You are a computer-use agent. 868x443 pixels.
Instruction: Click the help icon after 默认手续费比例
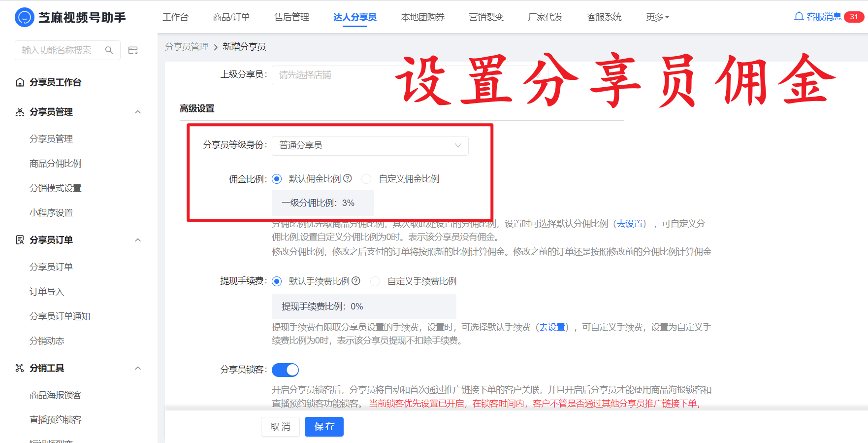pyautogui.click(x=356, y=281)
